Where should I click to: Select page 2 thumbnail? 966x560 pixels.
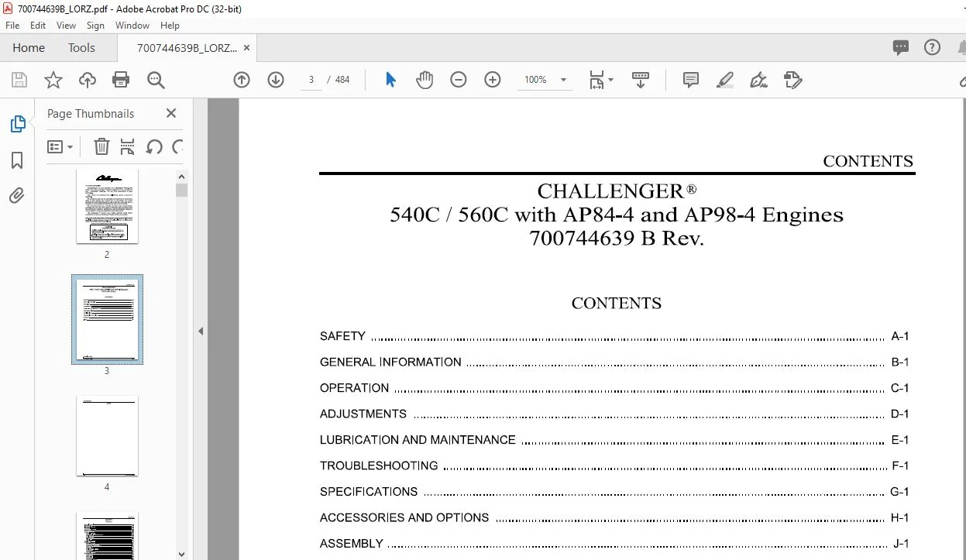coord(107,205)
